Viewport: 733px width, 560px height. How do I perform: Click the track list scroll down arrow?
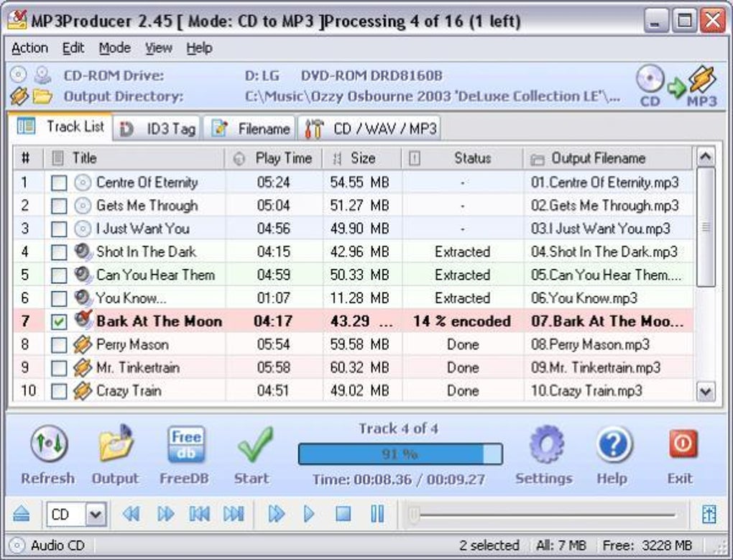[x=706, y=391]
